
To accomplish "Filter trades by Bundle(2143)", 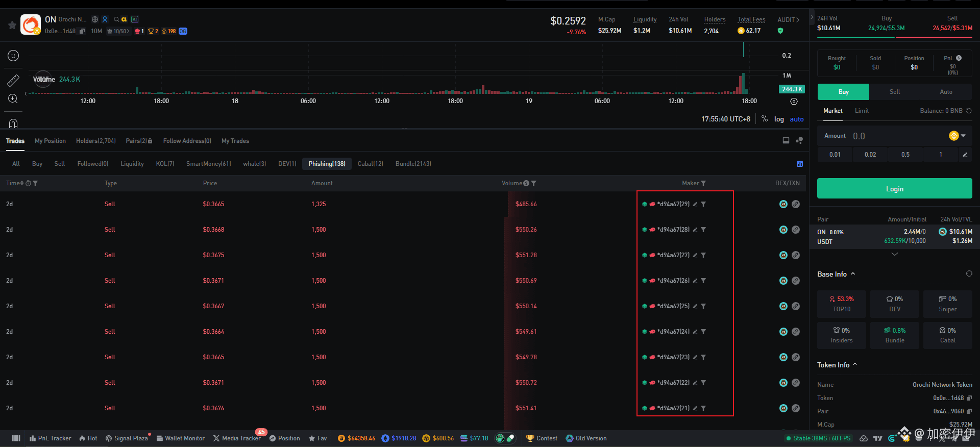I will [413, 164].
